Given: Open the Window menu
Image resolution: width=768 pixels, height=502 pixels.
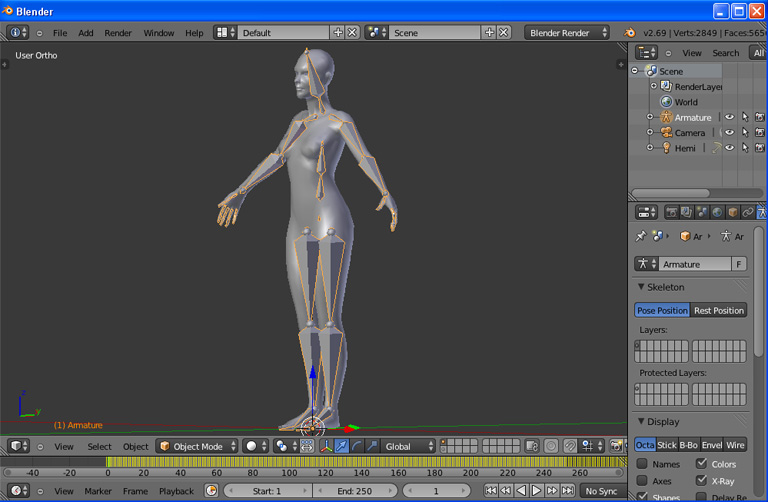Looking at the screenshot, I should pos(159,33).
